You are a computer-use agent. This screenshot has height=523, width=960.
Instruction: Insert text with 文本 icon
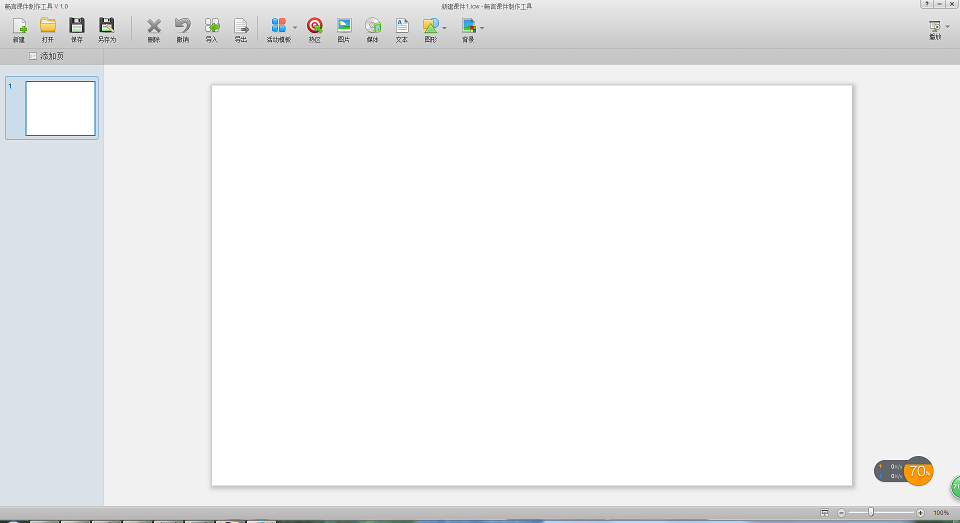[x=402, y=27]
